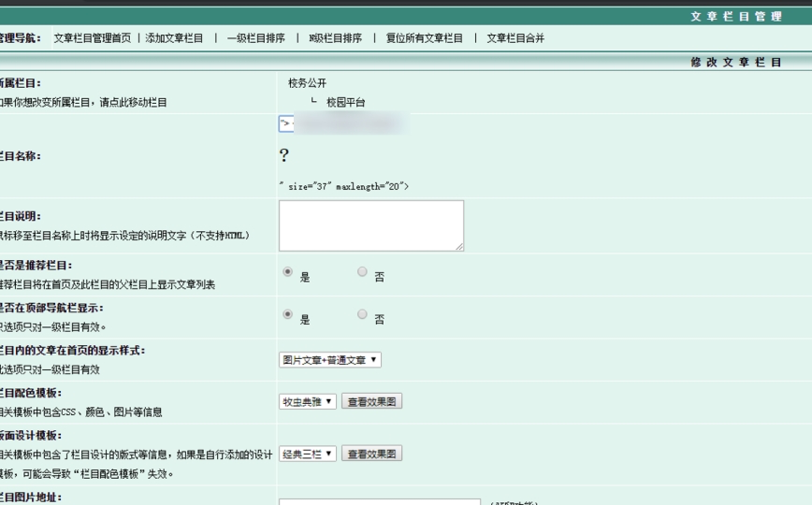Expand the 图片文章+普通文章 display style dropdown
The width and height of the screenshot is (812, 505).
pos(329,360)
